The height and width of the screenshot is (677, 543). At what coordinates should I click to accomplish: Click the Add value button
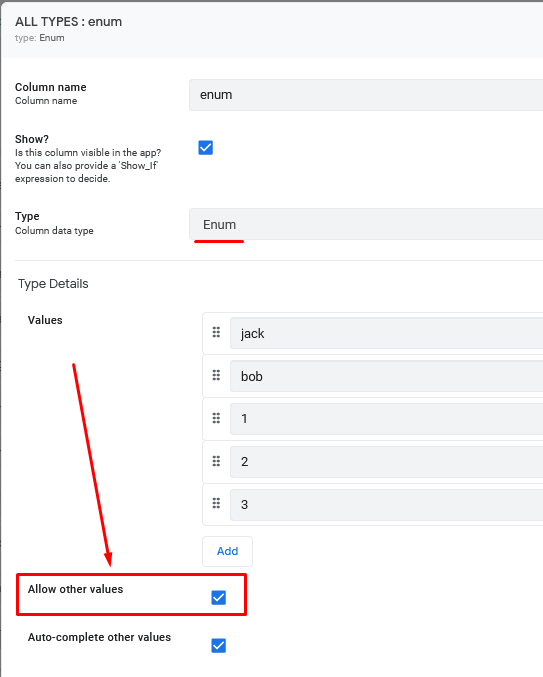(227, 551)
